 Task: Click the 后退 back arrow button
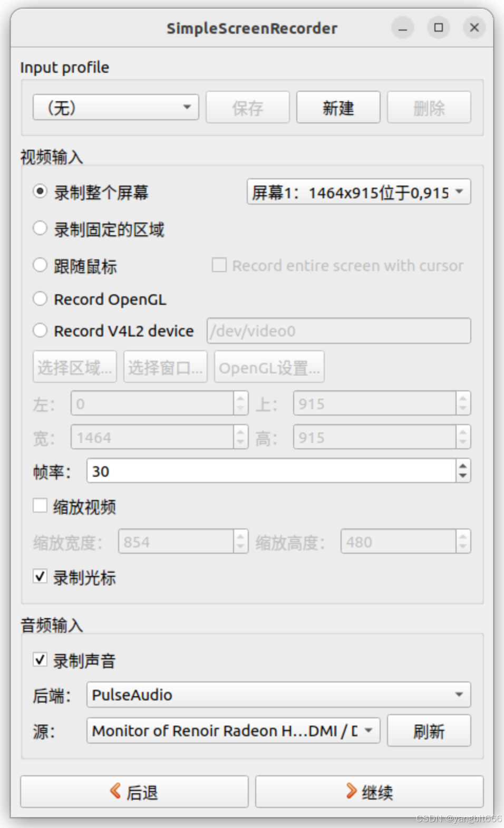tap(134, 791)
